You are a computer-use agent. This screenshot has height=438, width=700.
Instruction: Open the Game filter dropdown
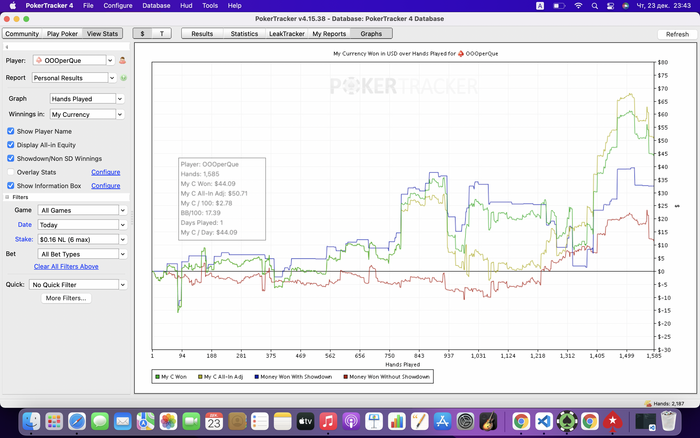tap(123, 210)
